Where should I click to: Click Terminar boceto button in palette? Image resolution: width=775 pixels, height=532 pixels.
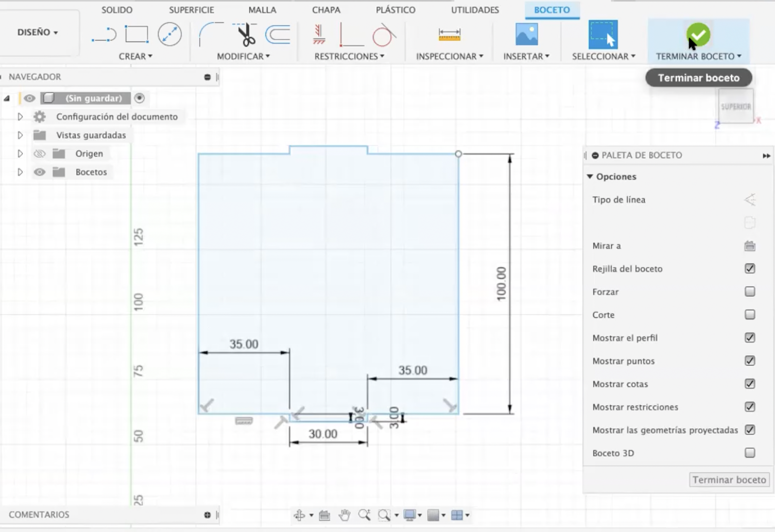[x=729, y=480]
